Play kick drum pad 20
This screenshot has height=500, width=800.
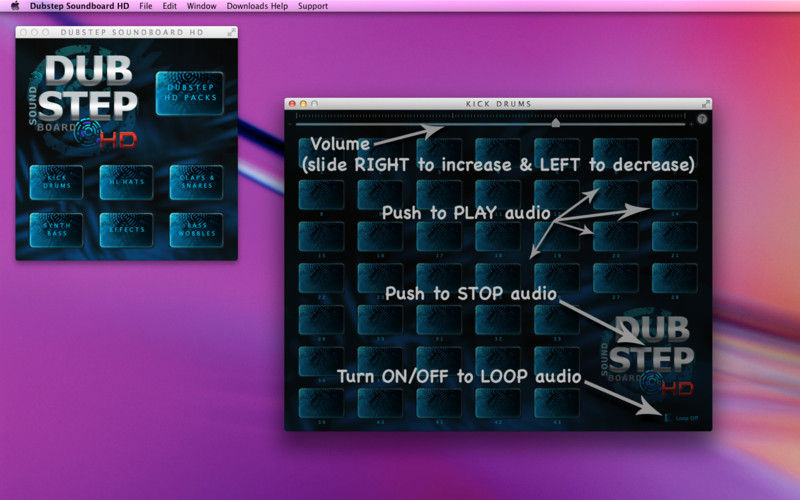click(x=615, y=236)
